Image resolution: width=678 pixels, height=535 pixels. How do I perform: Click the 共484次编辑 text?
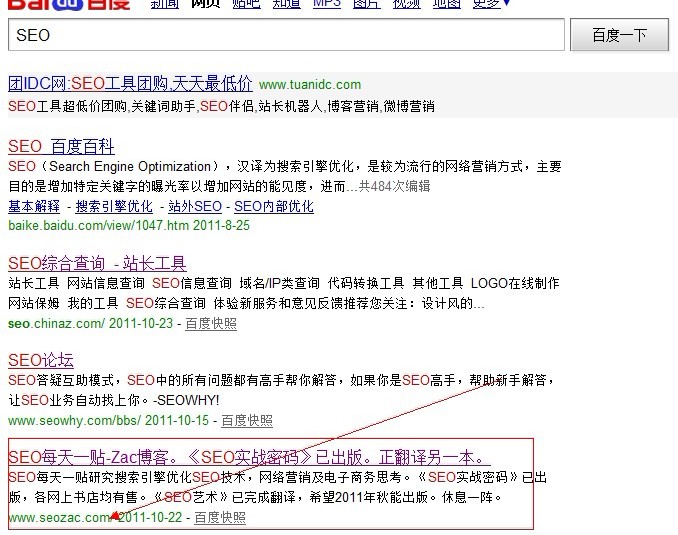click(x=394, y=186)
